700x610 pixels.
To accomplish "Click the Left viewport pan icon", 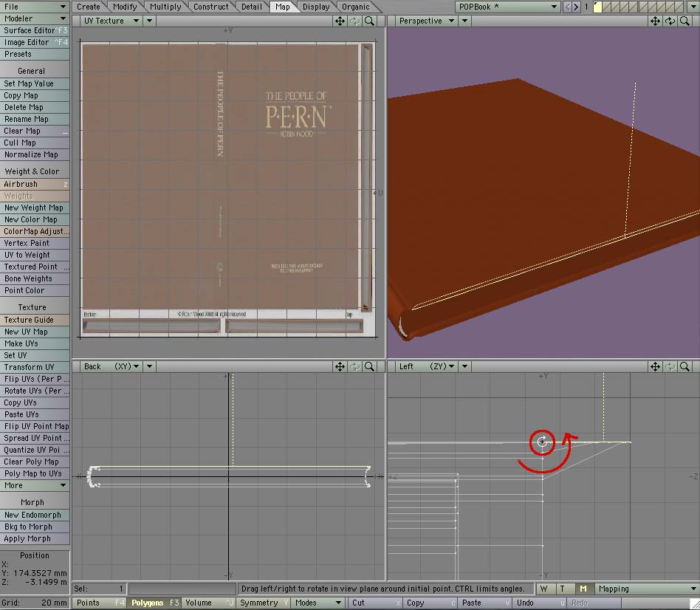I will (x=655, y=366).
